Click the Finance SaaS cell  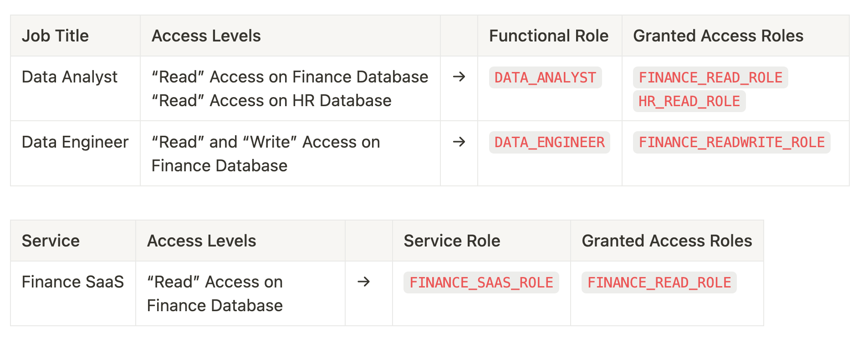click(x=72, y=282)
